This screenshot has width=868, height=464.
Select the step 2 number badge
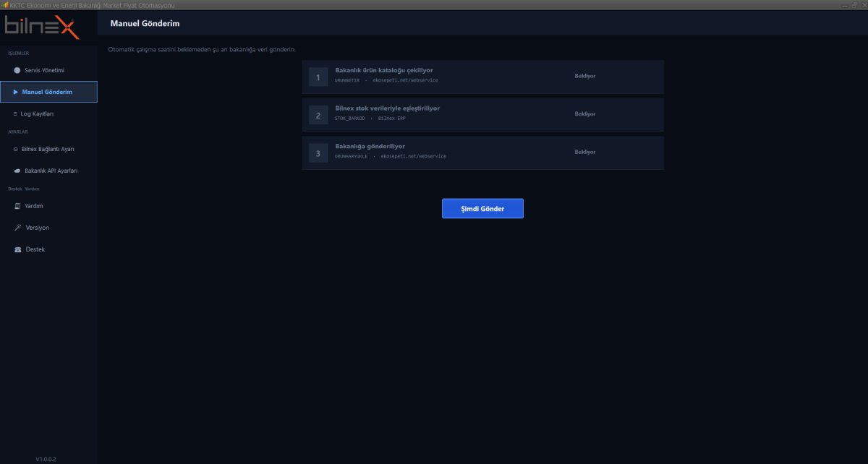pyautogui.click(x=318, y=115)
